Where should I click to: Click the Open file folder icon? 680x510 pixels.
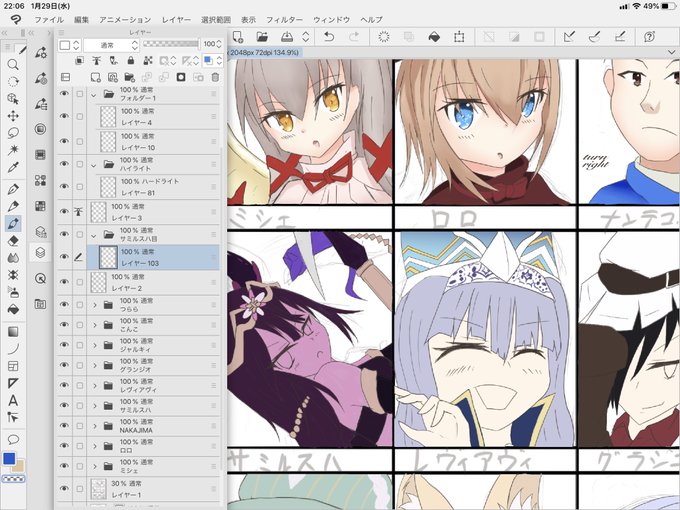point(262,37)
